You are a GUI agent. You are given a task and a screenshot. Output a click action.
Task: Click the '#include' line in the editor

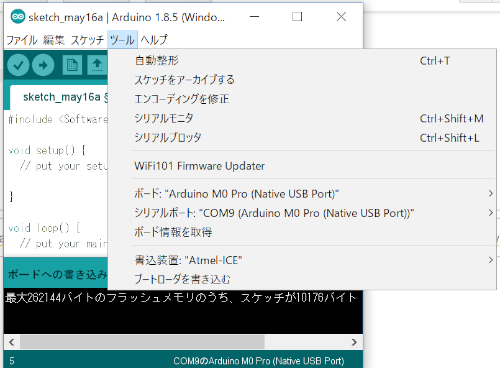[x=58, y=119]
